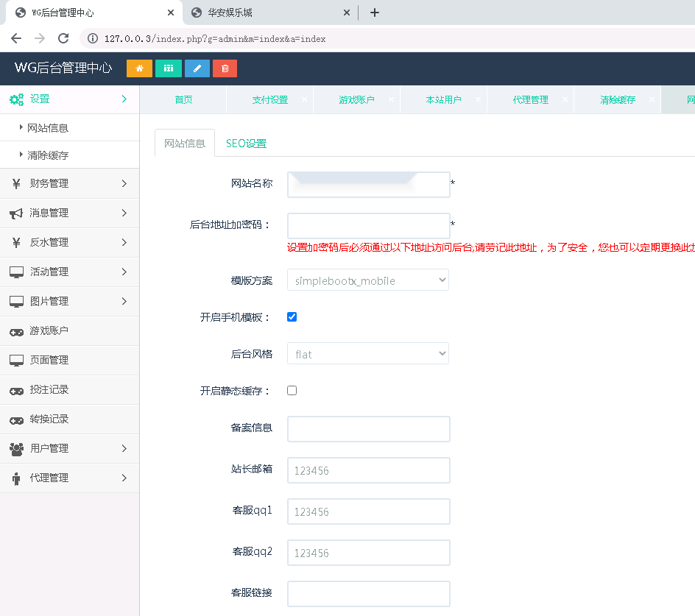Open the 后台风格 style dropdown showing flat

(x=367, y=353)
